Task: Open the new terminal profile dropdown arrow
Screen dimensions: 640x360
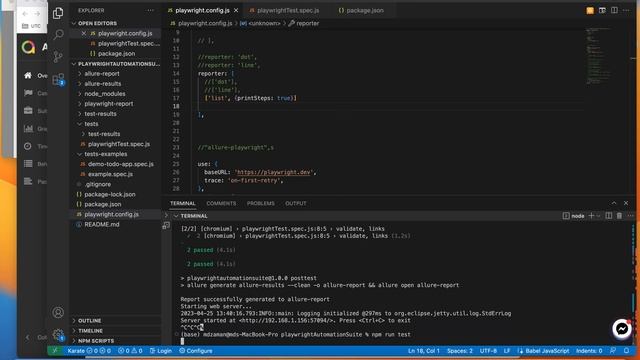Action: [x=598, y=216]
